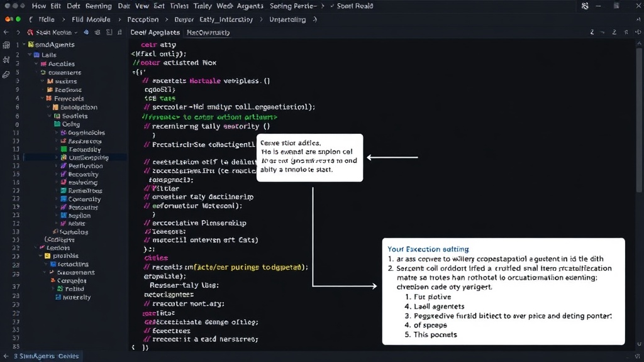Open the second activity bar icon below the top one
Screen dimensions: 644x362
6,60
